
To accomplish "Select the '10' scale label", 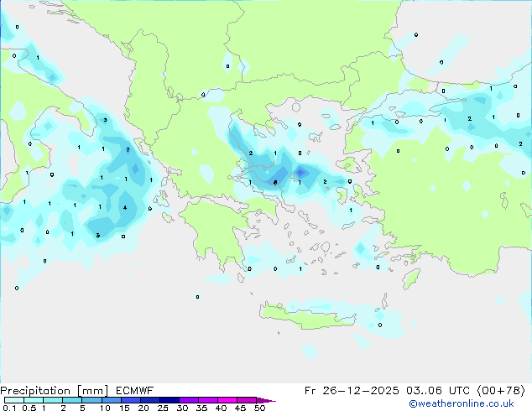I will (x=105, y=408).
